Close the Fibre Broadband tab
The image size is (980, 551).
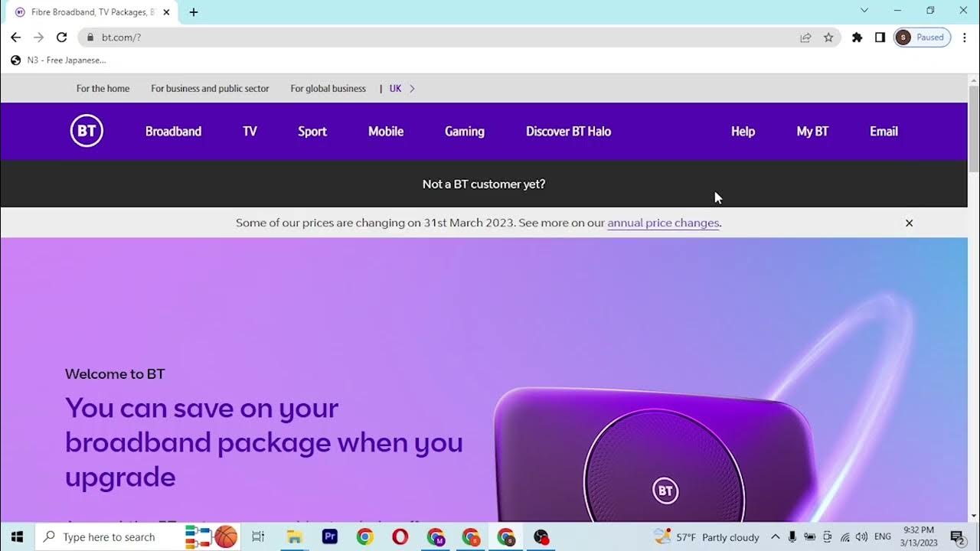click(x=166, y=12)
